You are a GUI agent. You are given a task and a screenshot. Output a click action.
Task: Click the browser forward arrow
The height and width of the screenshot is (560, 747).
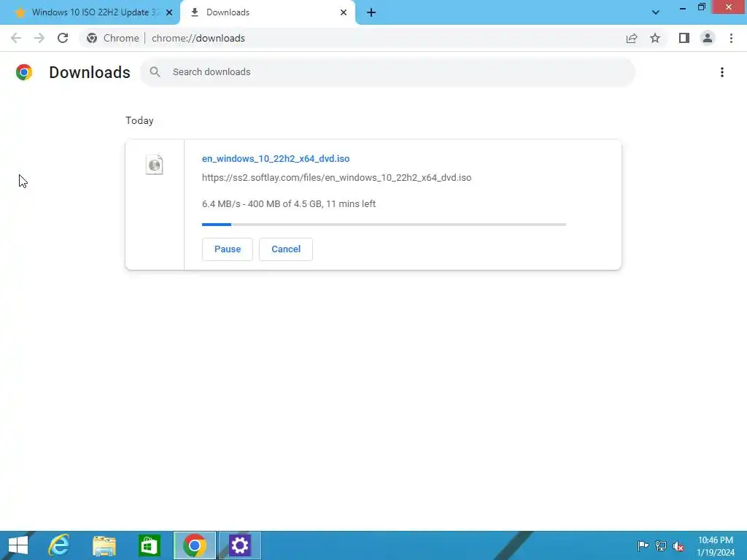(x=39, y=38)
